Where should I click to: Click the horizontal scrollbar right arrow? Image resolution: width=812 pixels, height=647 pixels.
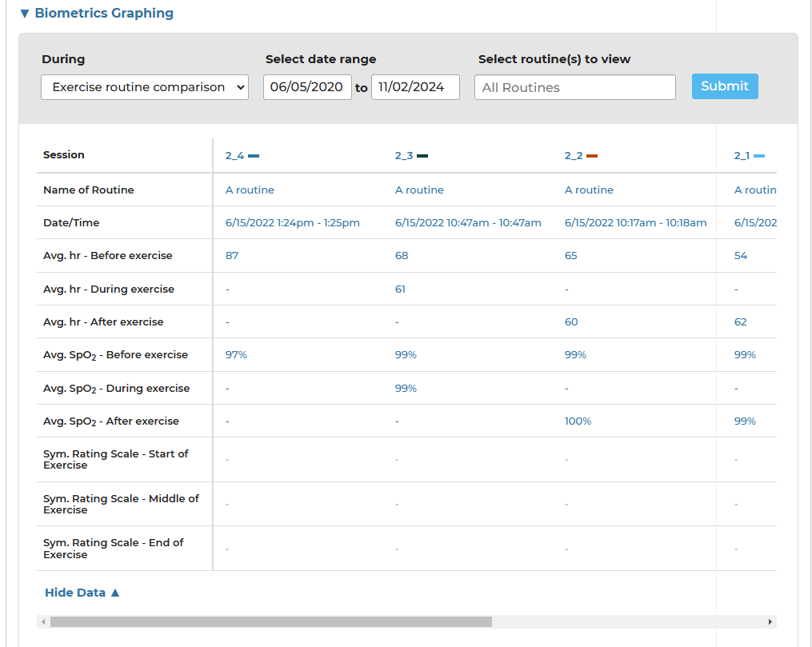point(770,622)
